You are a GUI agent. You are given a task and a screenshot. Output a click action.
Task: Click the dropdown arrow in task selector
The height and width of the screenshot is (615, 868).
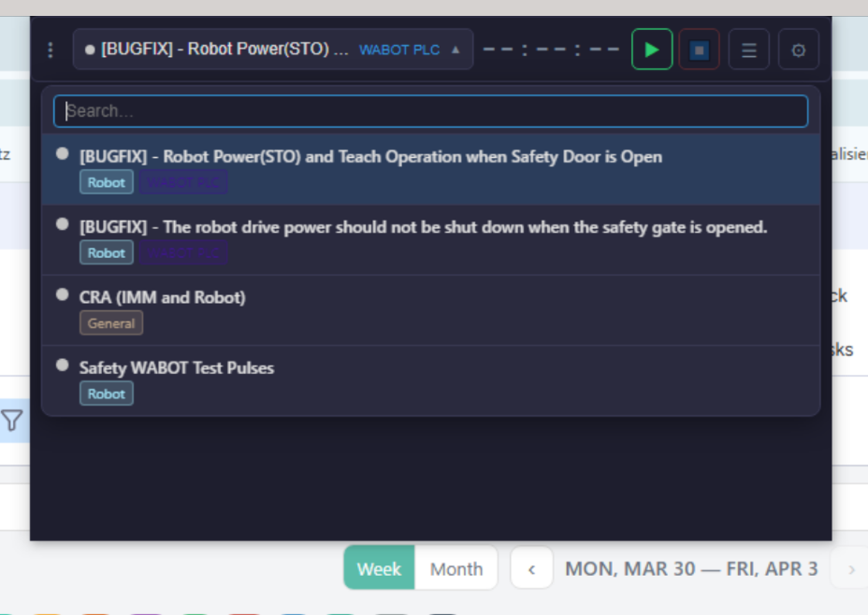click(456, 50)
